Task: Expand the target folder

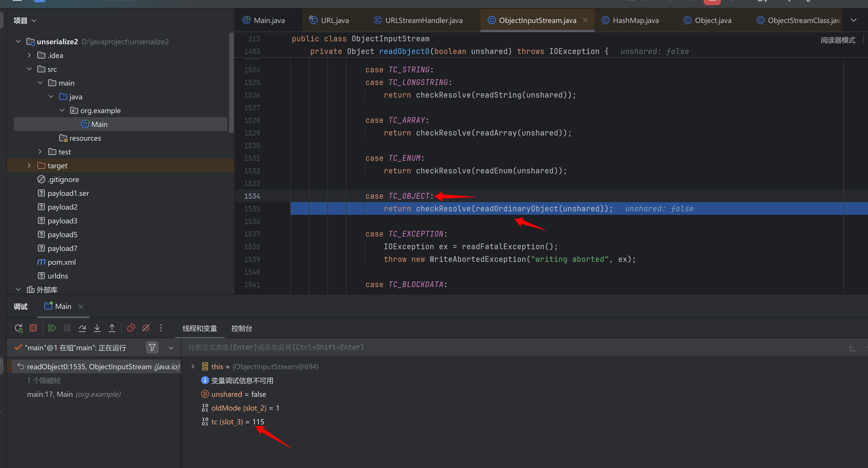Action: [x=29, y=165]
